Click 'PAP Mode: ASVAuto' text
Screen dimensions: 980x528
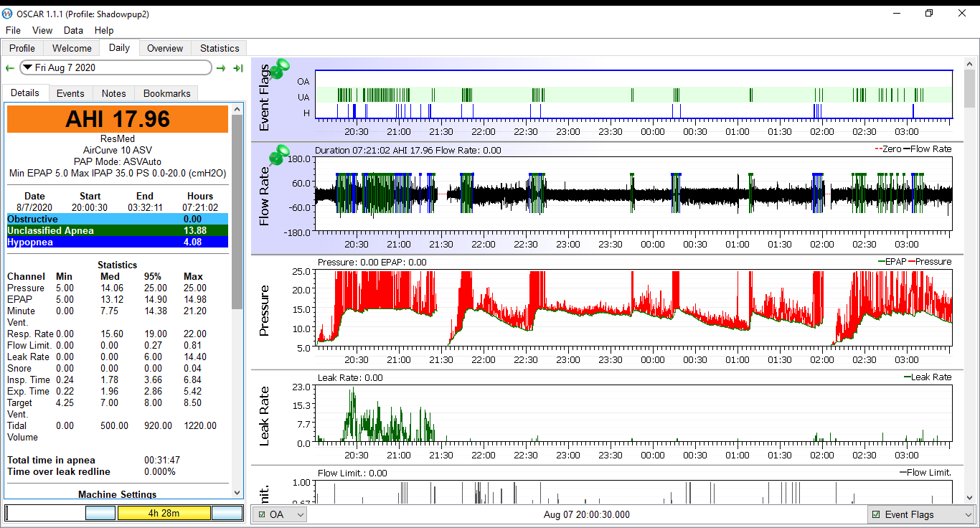coord(118,161)
